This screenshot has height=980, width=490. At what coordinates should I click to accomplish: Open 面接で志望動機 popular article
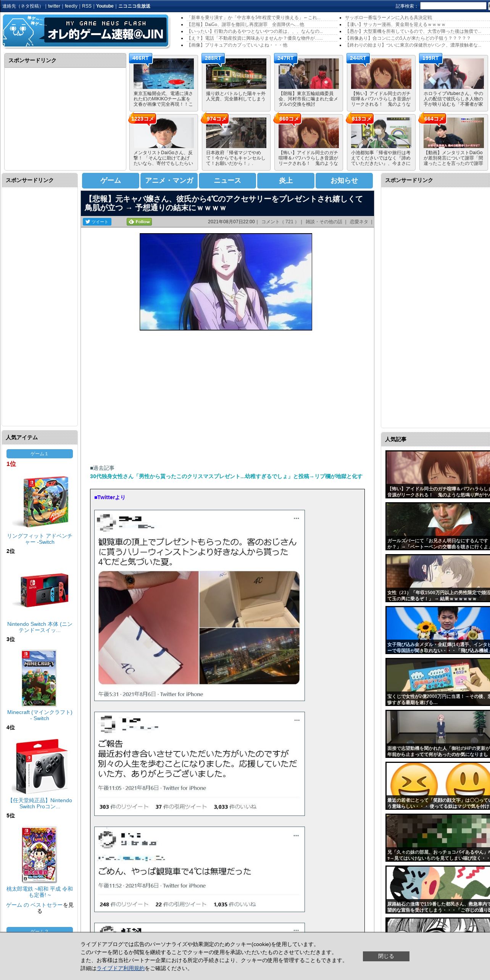[x=438, y=734]
